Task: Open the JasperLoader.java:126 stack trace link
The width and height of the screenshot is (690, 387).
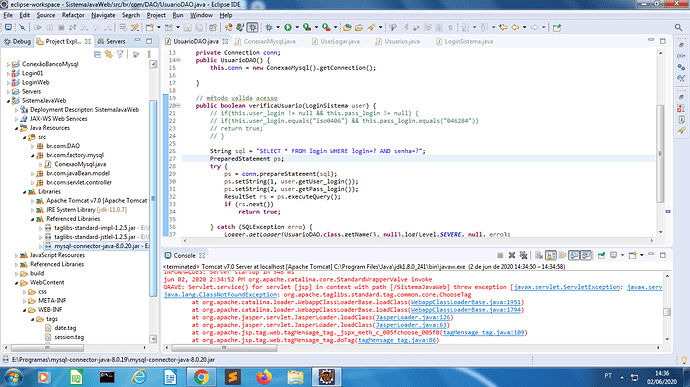Action: pos(413,317)
